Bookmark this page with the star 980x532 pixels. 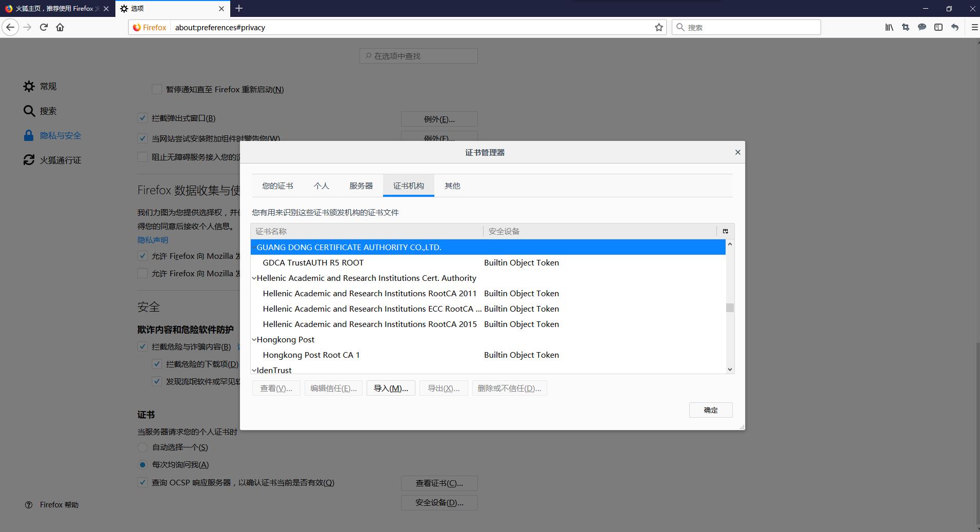[659, 27]
